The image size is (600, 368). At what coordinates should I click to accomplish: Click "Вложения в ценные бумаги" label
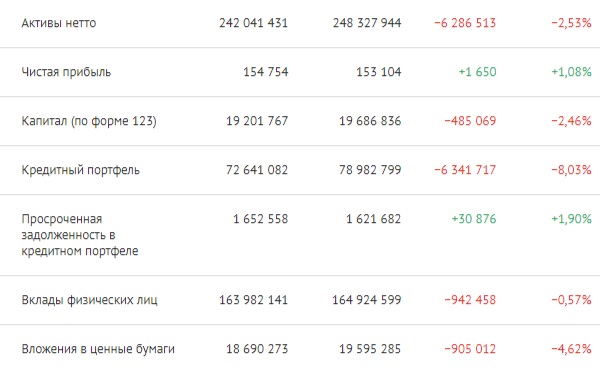pyautogui.click(x=98, y=349)
